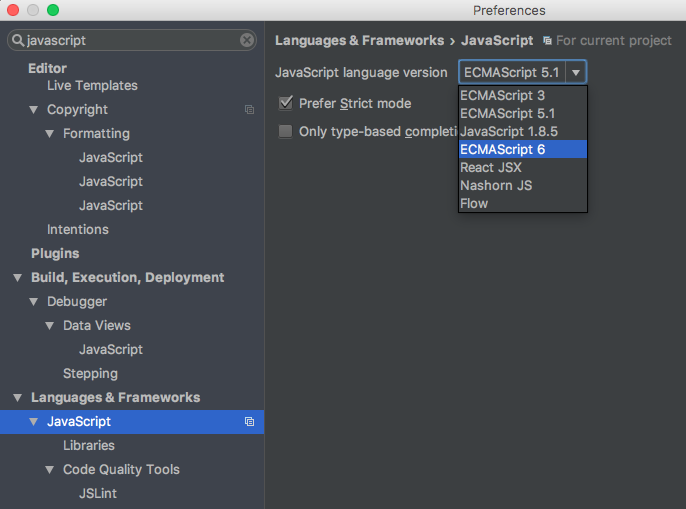Open JSLint settings

point(98,494)
